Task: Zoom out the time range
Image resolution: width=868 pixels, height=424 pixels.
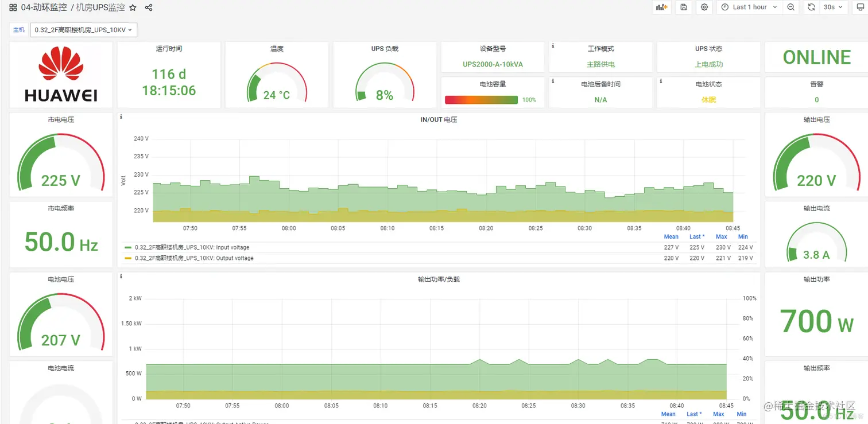Action: 791,7
